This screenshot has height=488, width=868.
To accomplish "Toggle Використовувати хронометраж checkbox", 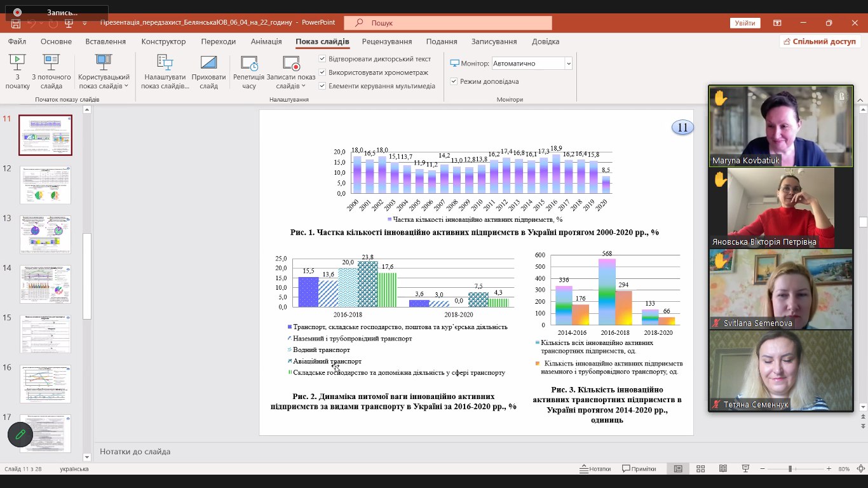I will click(322, 72).
